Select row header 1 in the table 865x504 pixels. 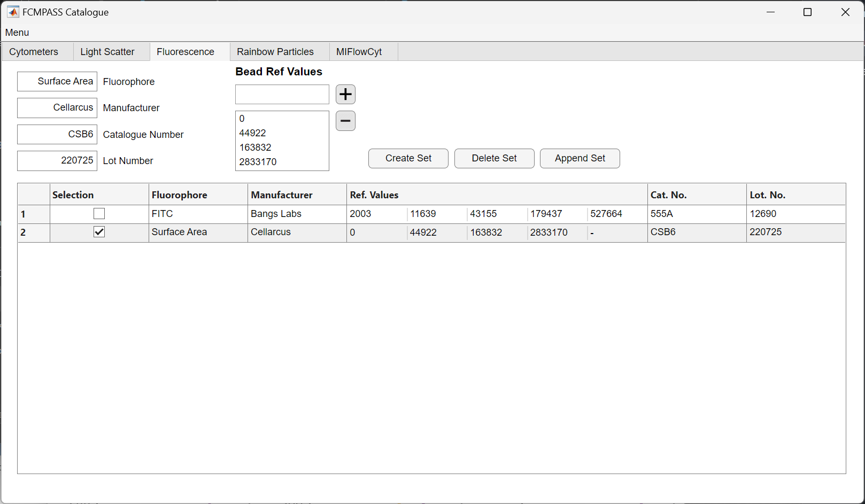[34, 214]
